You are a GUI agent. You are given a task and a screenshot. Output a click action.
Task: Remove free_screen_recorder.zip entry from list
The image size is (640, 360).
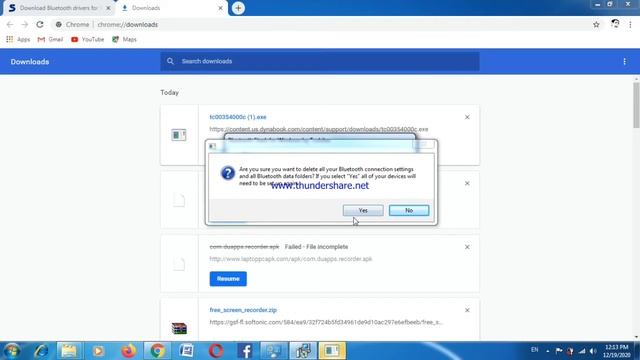tap(467, 310)
